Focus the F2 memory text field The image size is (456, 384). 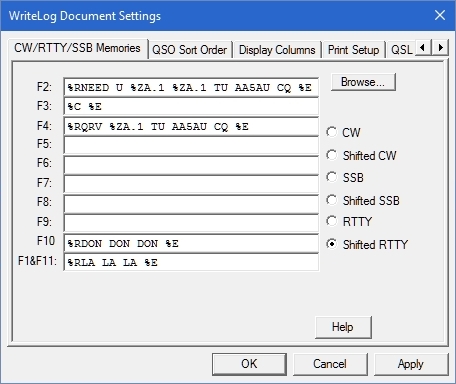tap(191, 87)
